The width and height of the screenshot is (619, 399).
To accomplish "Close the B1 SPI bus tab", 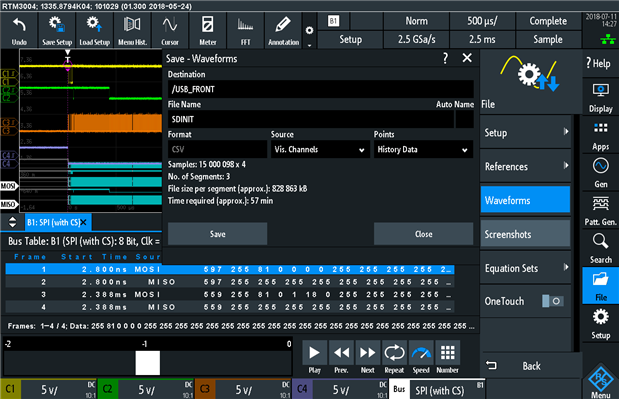I will (x=83, y=223).
